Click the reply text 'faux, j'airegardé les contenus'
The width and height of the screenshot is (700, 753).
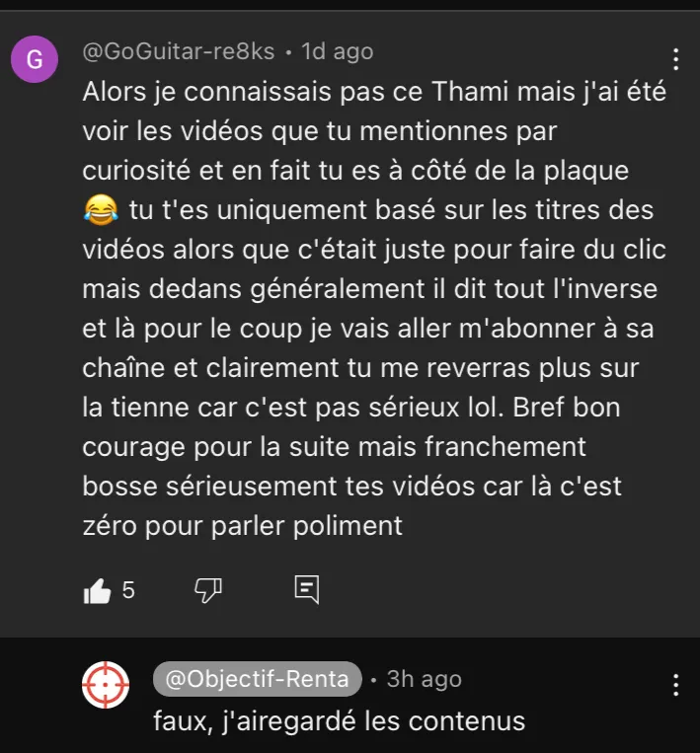click(x=340, y=721)
